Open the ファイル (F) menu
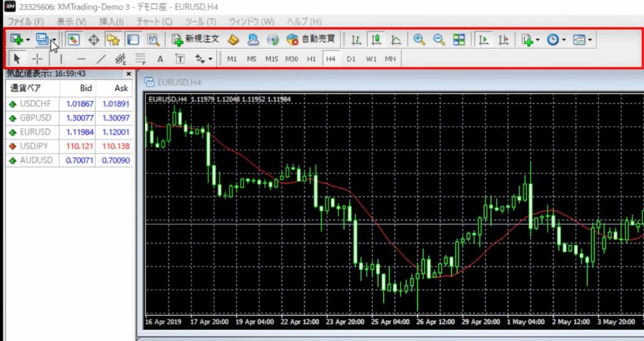Viewport: 644px width, 341px height. (25, 21)
